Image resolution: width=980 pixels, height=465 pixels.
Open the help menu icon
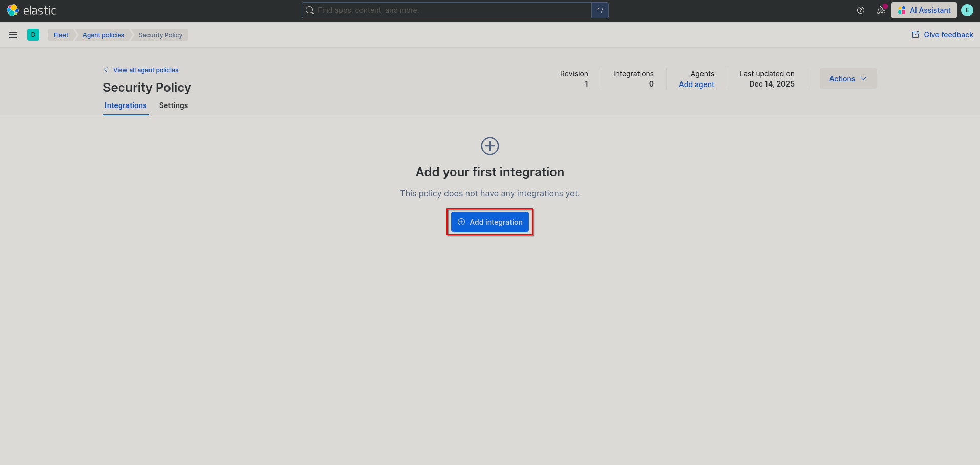click(861, 10)
